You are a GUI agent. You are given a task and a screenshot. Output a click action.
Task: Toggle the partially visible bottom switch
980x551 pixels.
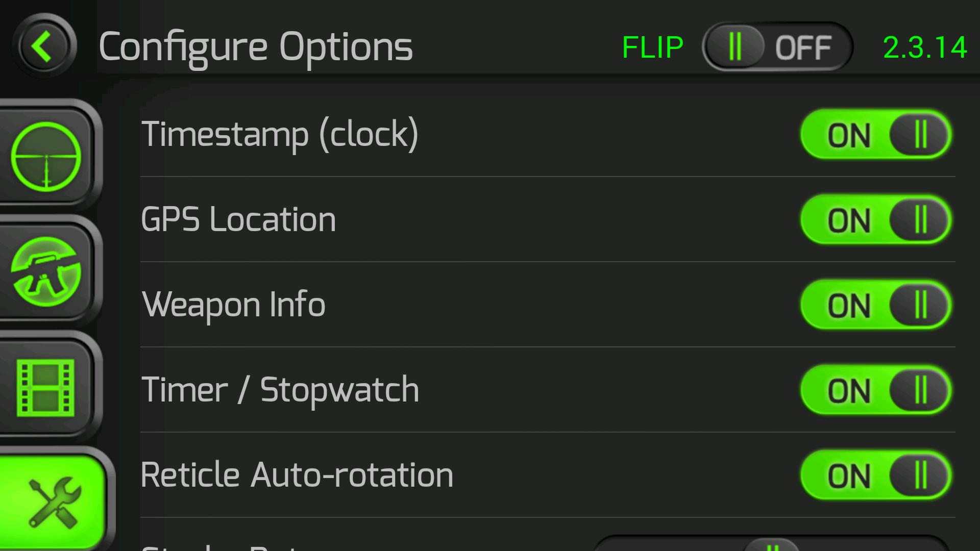771,545
